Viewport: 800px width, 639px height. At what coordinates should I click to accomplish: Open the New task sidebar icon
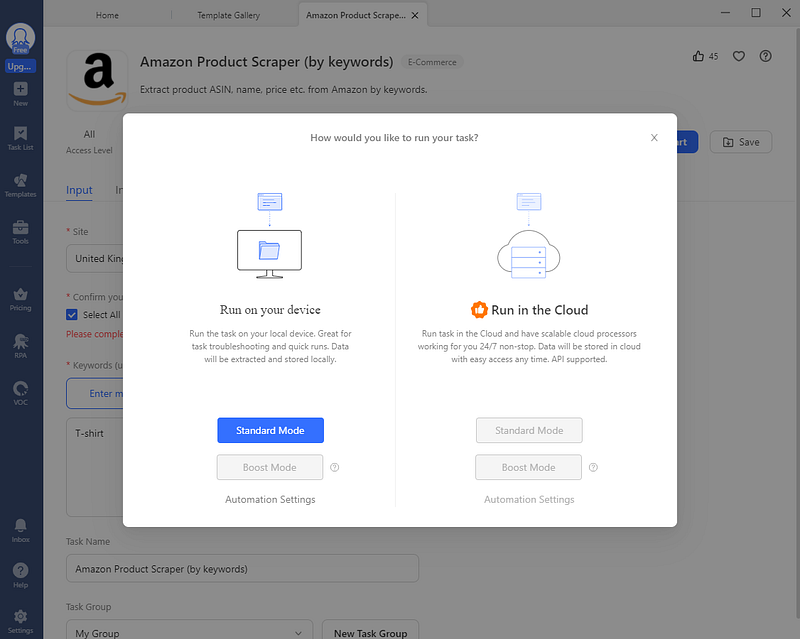(x=20, y=93)
